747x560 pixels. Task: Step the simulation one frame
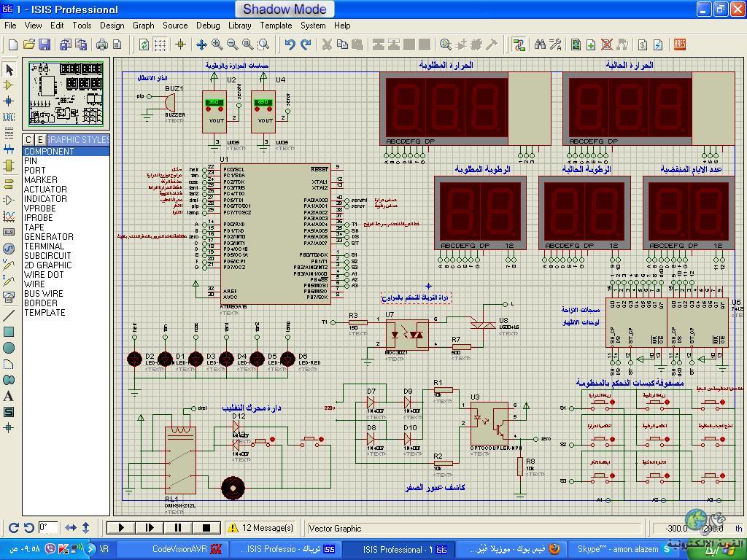(x=150, y=528)
